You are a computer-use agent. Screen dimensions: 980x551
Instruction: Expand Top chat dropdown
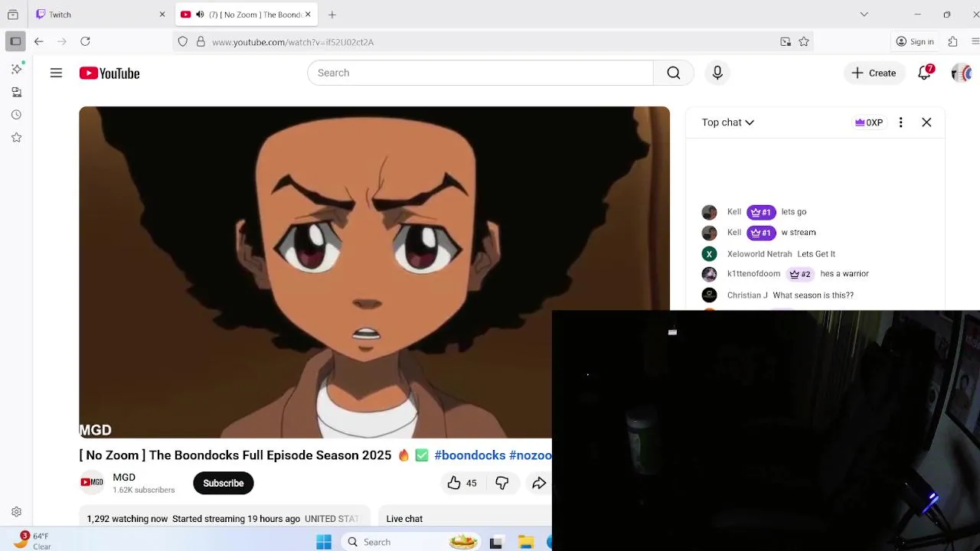(728, 122)
